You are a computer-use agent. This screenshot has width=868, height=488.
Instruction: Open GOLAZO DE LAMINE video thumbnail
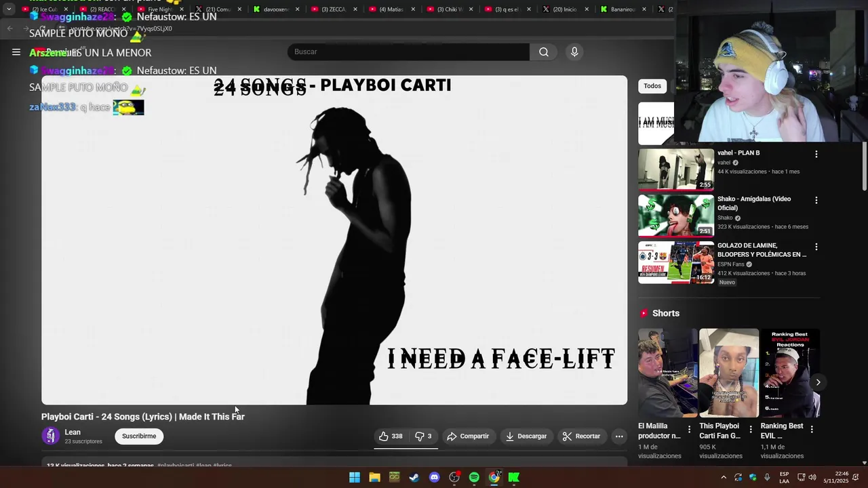[x=676, y=262]
